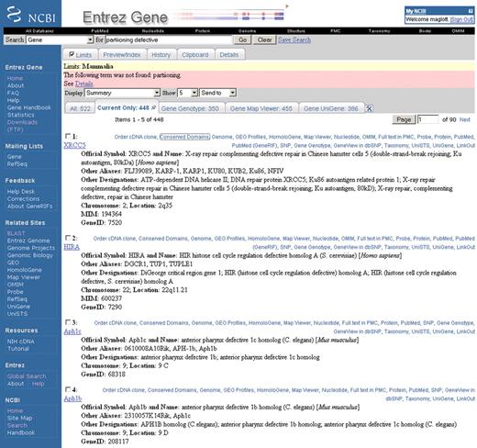Image resolution: width=477 pixels, height=448 pixels.
Task: Select the All: 522 results tab
Action: (x=80, y=108)
